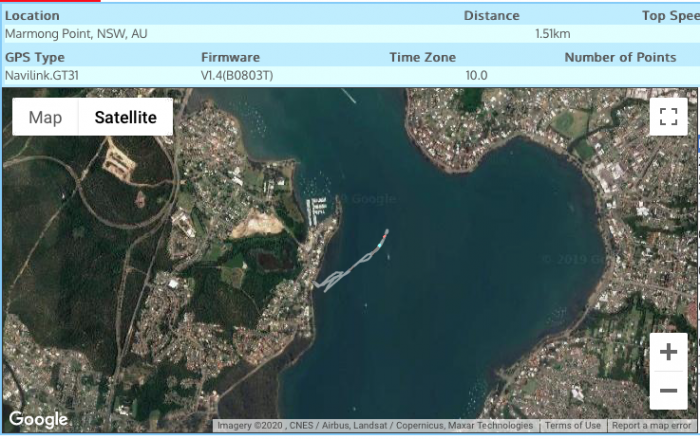Click Report a map error
The width and height of the screenshot is (700, 439).
tap(651, 426)
